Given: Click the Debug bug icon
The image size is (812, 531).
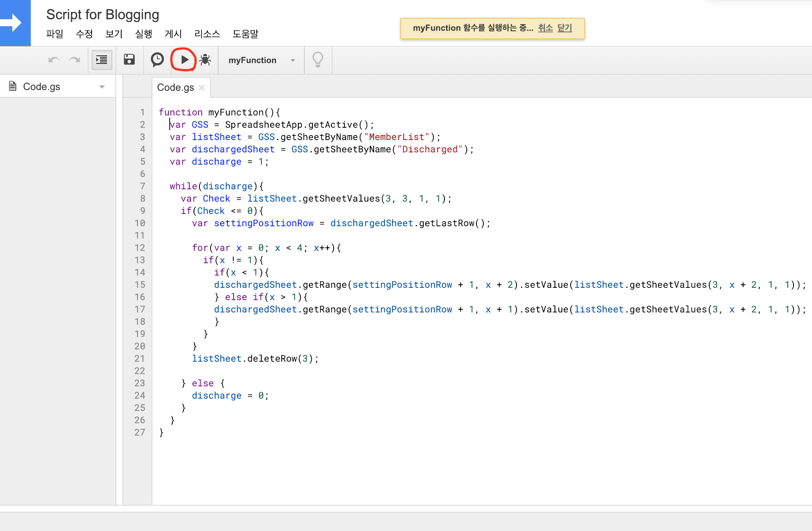Looking at the screenshot, I should pyautogui.click(x=205, y=60).
